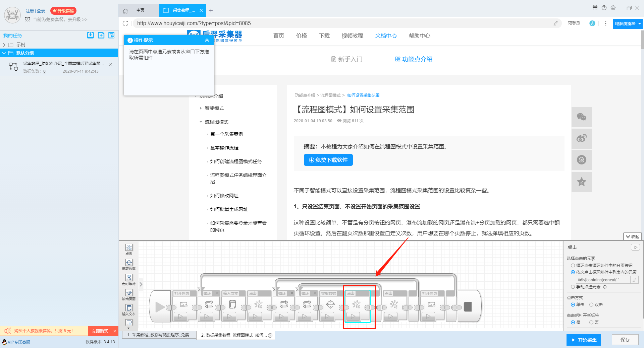Image resolution: width=644 pixels, height=348 pixels.
Task: Select 依次点击循环组件中列表内的元素 radio option
Action: coord(573,272)
